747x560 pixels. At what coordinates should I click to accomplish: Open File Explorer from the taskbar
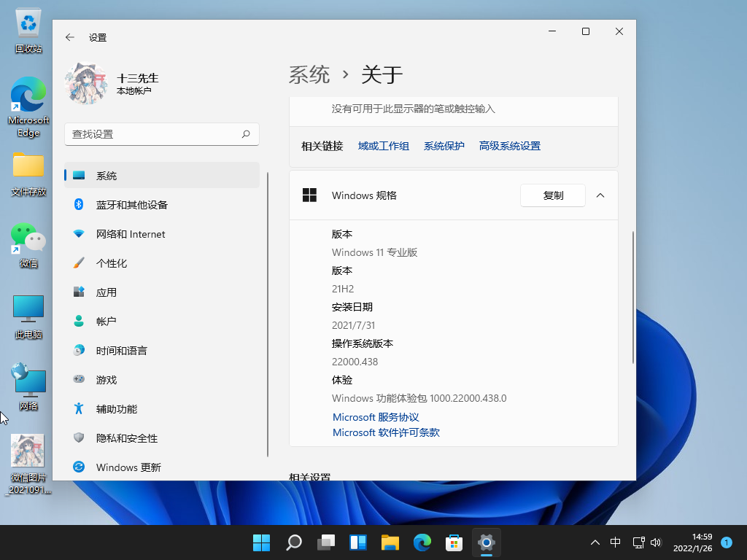coord(390,542)
